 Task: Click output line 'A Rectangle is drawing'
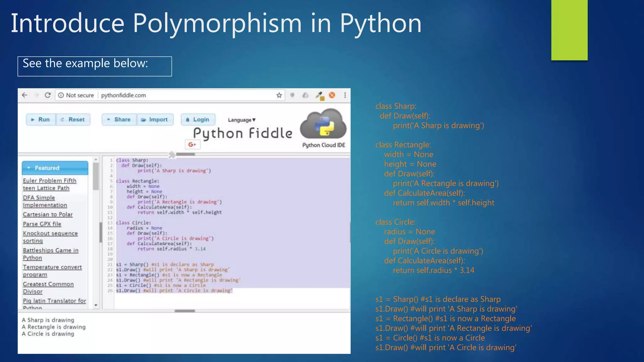[54, 327]
